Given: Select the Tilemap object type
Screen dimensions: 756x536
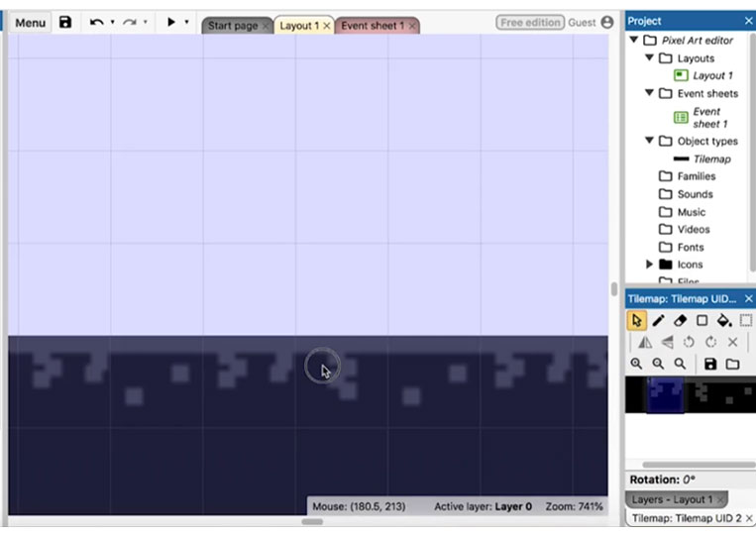Looking at the screenshot, I should [711, 159].
